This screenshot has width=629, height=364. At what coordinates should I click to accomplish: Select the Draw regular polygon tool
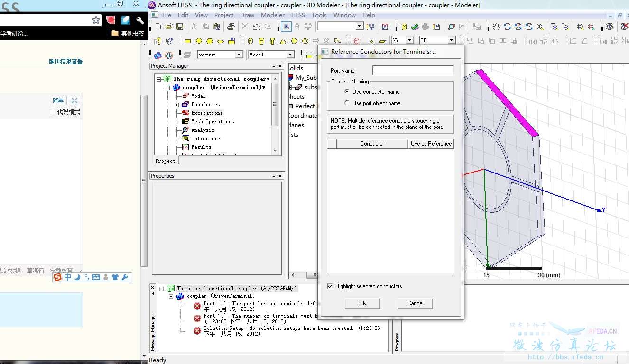[210, 41]
